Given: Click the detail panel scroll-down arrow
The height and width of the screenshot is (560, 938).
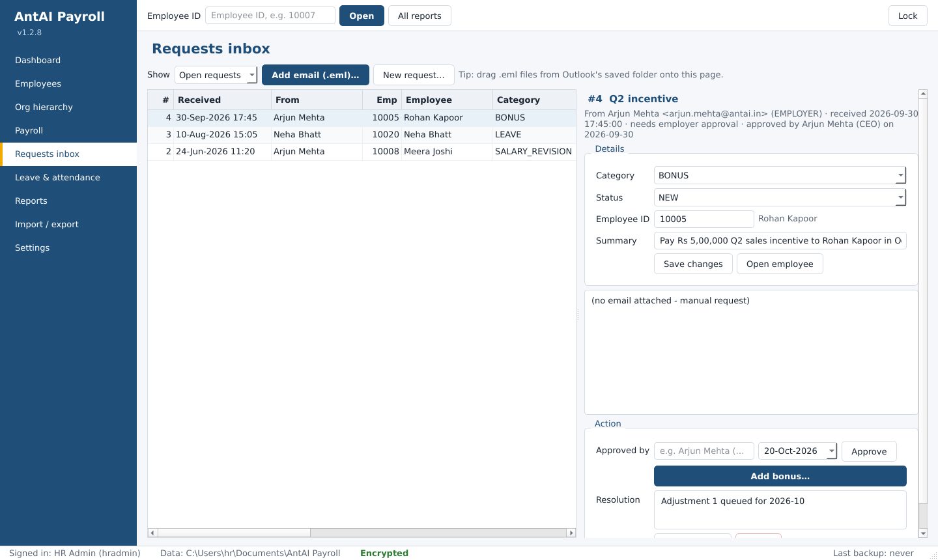Looking at the screenshot, I should (x=923, y=533).
